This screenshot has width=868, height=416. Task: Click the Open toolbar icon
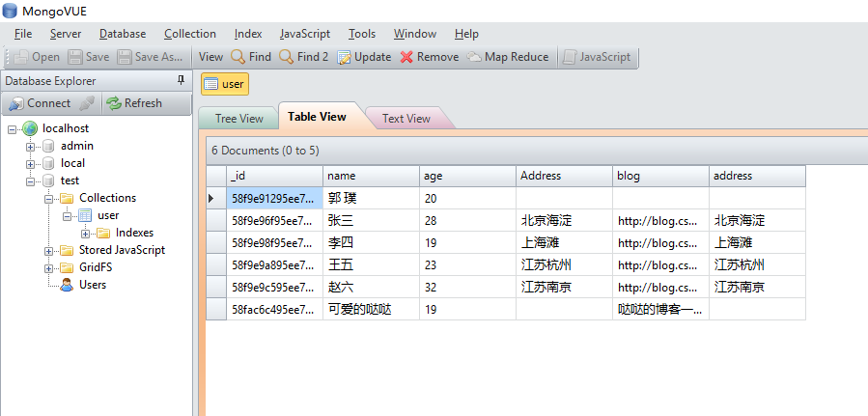21,57
